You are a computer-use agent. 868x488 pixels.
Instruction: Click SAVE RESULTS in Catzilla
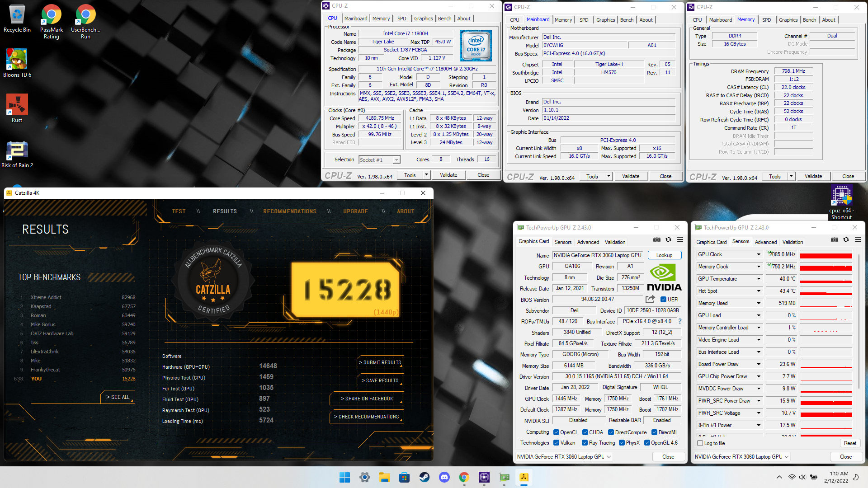click(380, 380)
